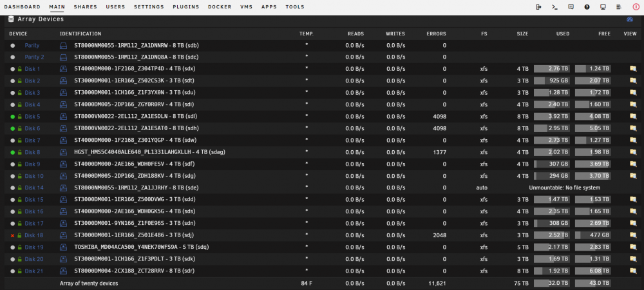
Task: Switch to the Plugins tab
Action: coord(186,7)
